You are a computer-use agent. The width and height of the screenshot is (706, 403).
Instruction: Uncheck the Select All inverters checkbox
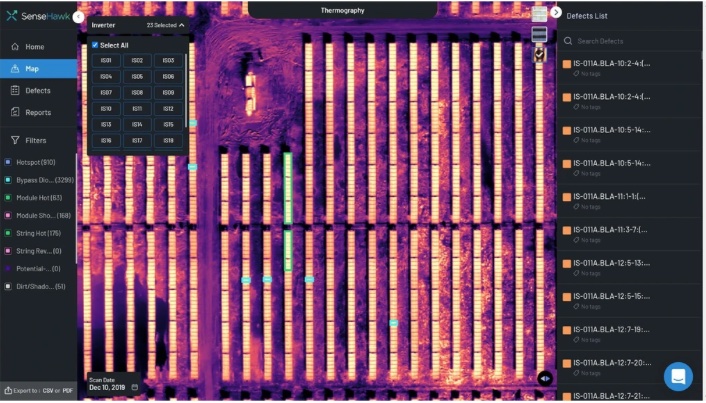pos(95,45)
